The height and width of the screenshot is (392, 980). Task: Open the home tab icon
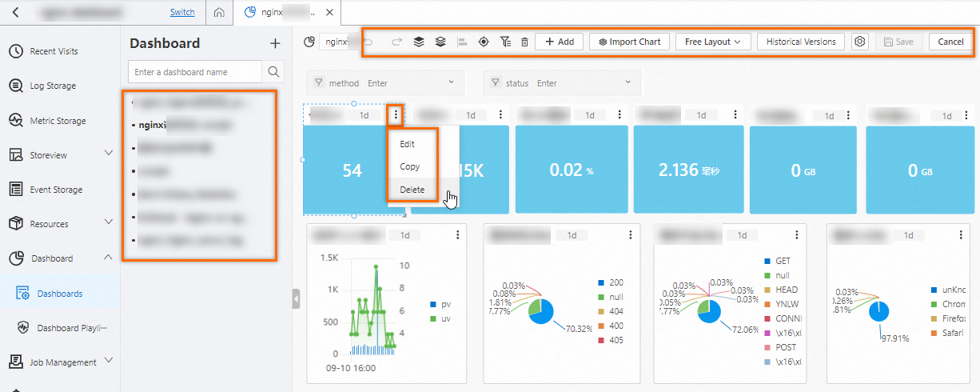pos(220,12)
